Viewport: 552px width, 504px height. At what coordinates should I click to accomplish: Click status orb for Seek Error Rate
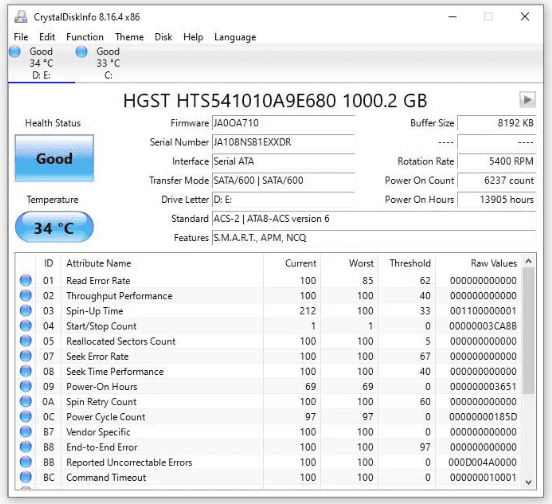pyautogui.click(x=26, y=356)
